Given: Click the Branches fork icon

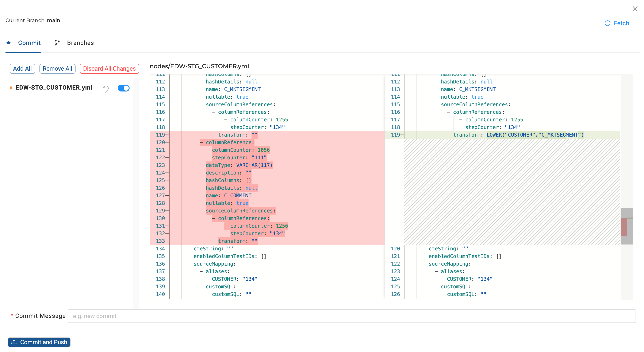Looking at the screenshot, I should click(x=57, y=43).
